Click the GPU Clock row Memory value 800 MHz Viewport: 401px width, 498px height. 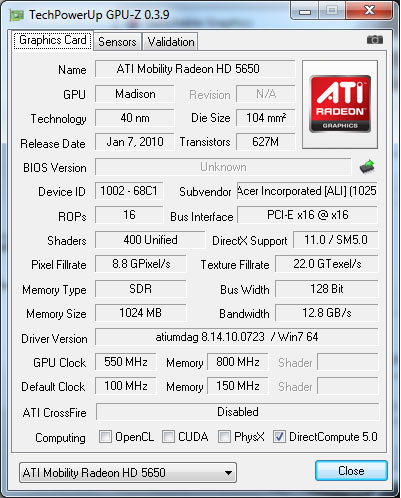238,362
